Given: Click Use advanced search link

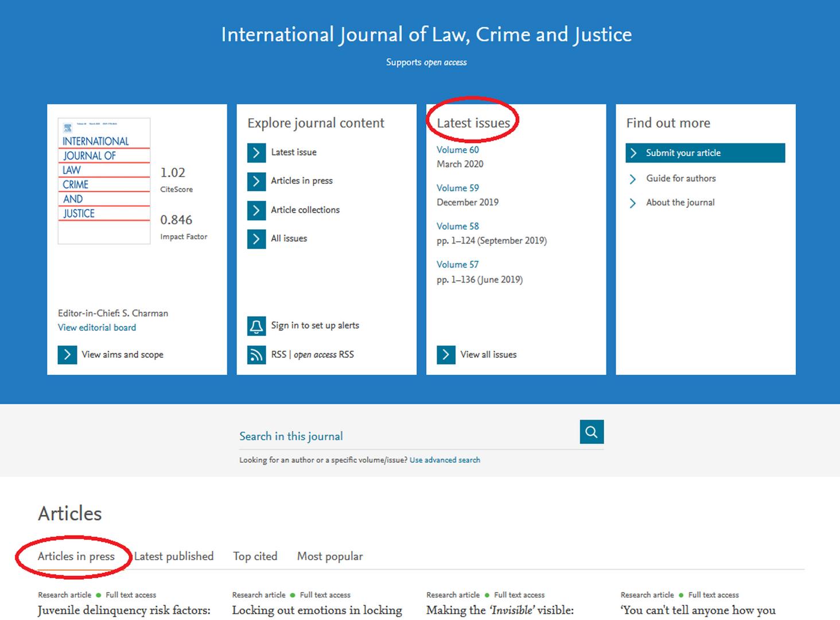Looking at the screenshot, I should coord(445,460).
